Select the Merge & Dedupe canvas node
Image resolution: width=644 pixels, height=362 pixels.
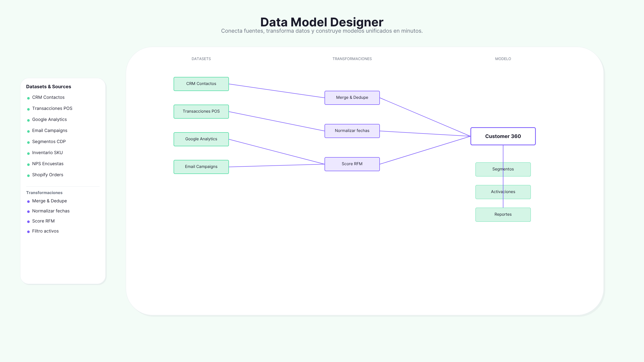tap(352, 98)
